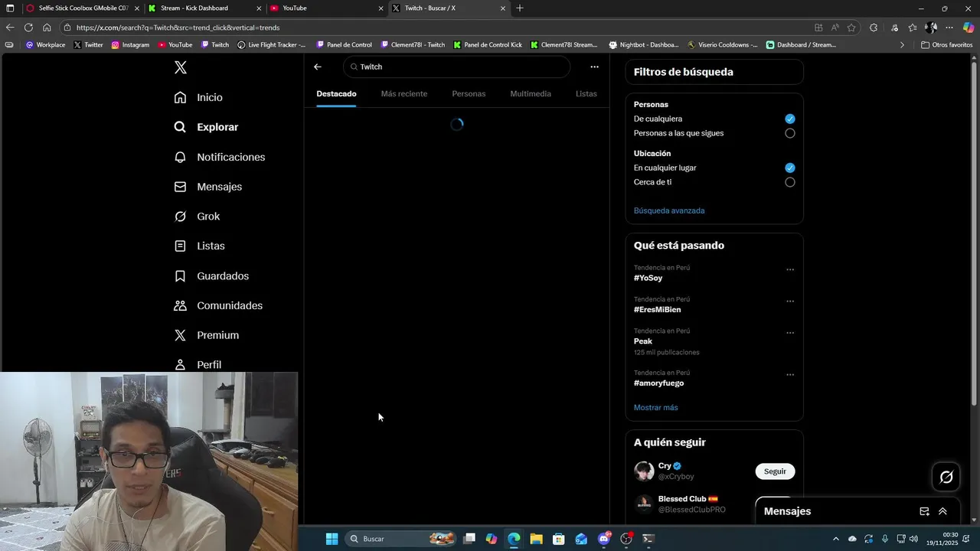Expand the Mensajes drawer
Viewport: 980px width, 551px height.
[942, 511]
